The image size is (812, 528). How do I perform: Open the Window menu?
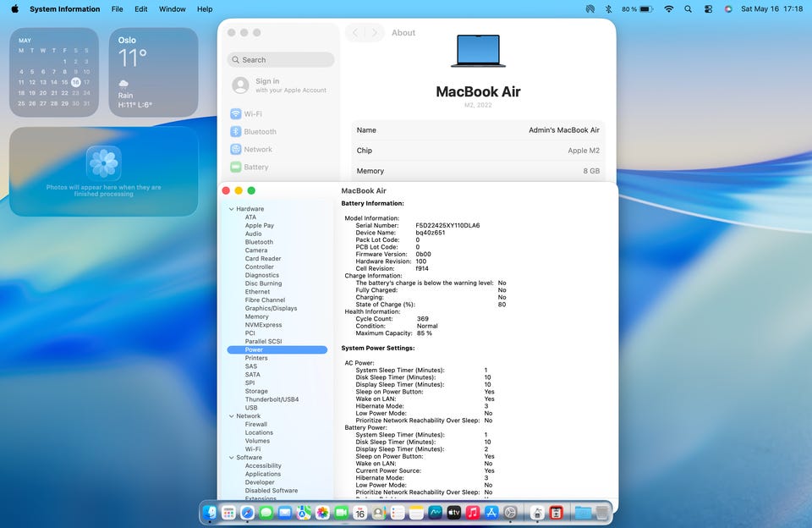[x=173, y=8]
